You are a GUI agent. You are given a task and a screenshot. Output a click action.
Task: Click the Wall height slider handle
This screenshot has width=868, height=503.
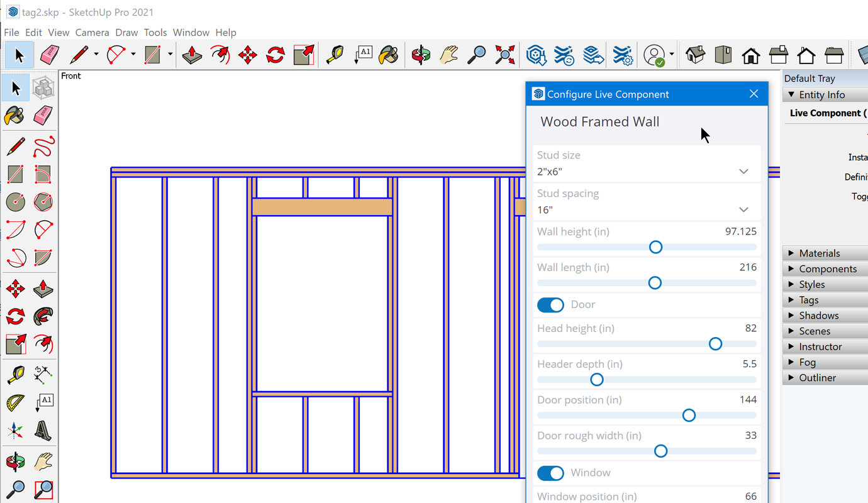(655, 247)
